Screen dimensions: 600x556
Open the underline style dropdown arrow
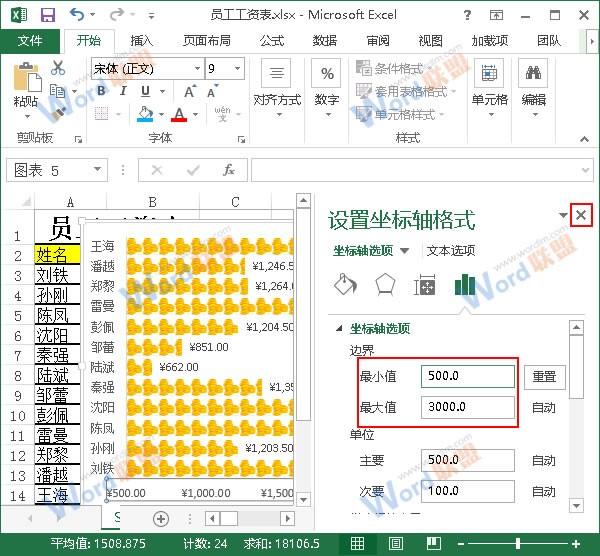click(x=162, y=91)
